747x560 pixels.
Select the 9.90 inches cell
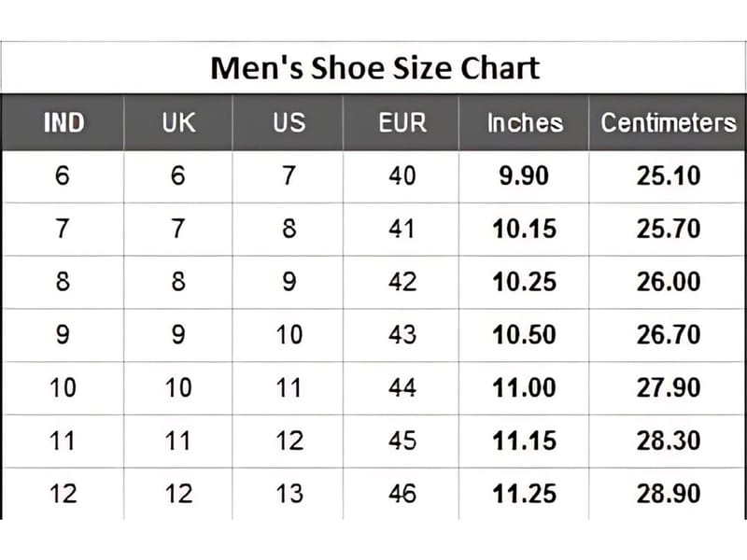[525, 175]
